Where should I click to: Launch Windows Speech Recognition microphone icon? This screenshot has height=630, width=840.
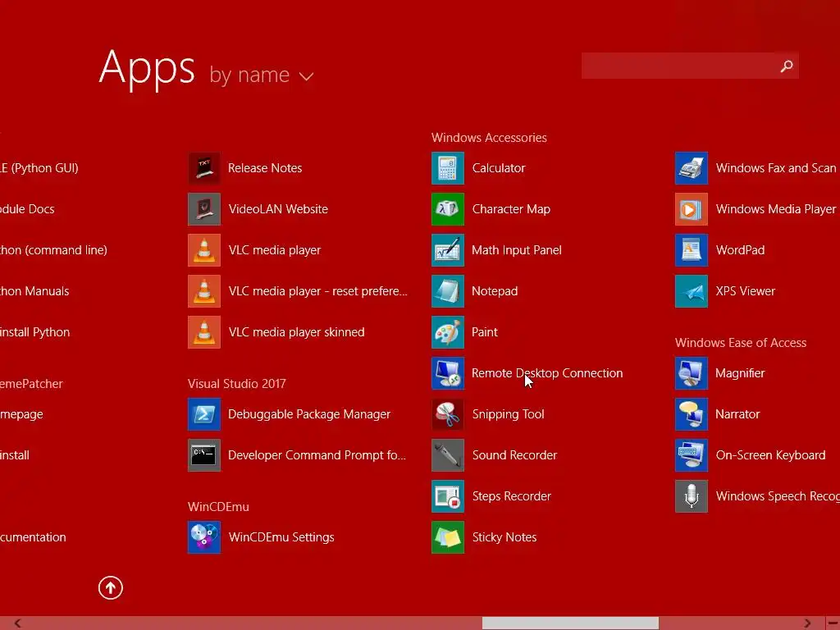[x=692, y=496]
